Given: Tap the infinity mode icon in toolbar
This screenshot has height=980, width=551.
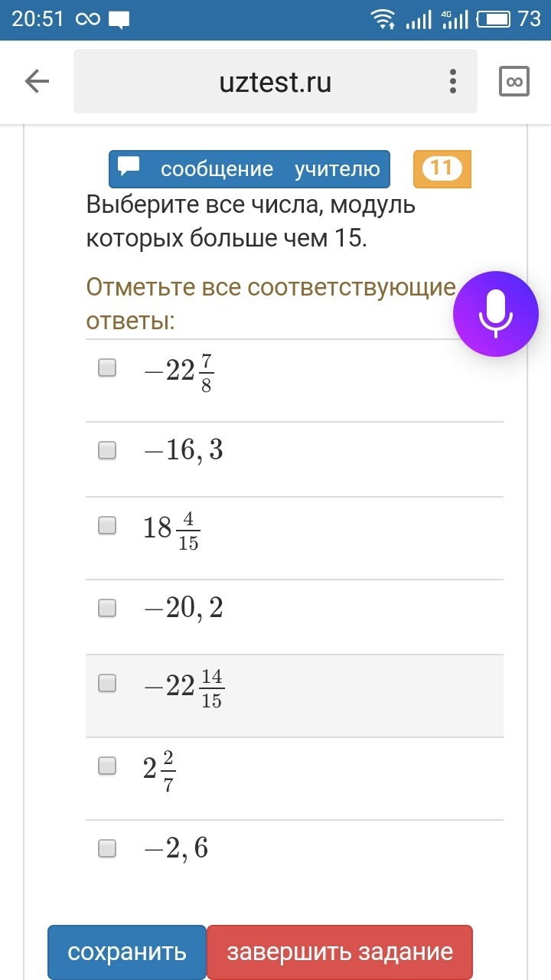Looking at the screenshot, I should (514, 81).
